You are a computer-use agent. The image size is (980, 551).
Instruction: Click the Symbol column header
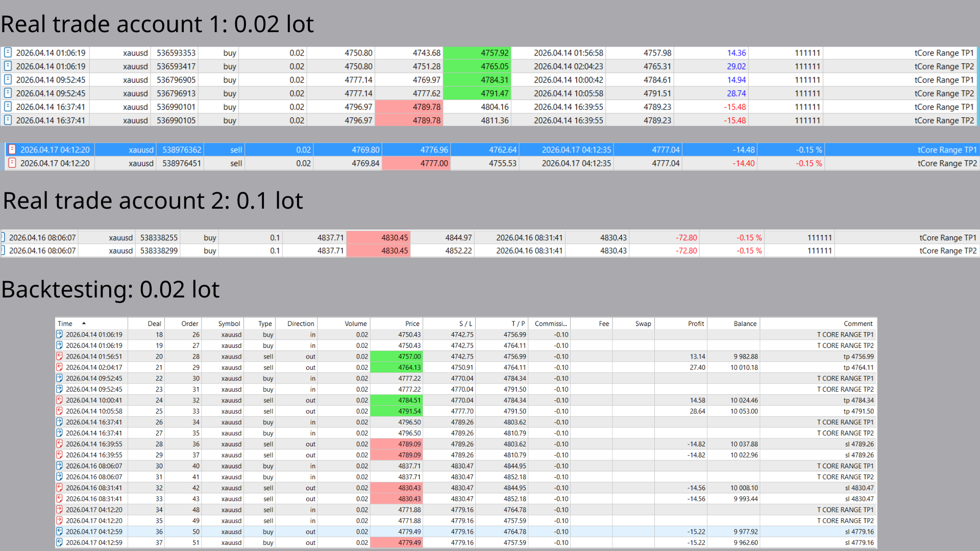coord(229,323)
